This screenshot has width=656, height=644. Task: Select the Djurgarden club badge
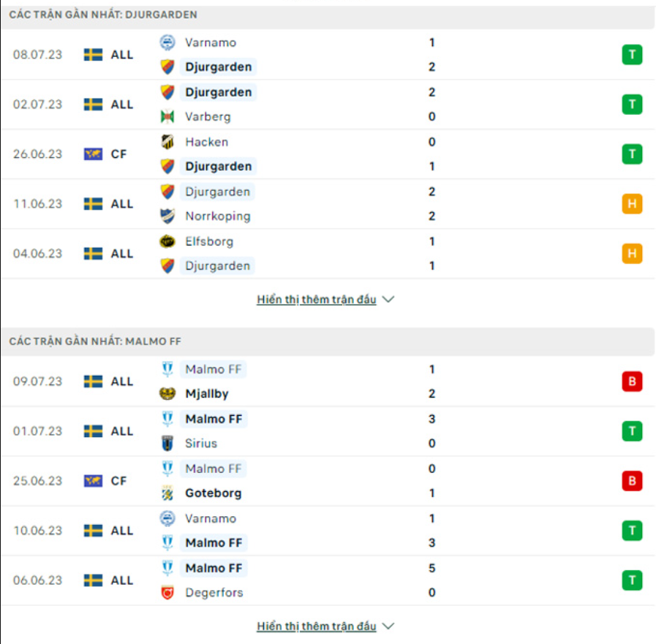pyautogui.click(x=167, y=67)
